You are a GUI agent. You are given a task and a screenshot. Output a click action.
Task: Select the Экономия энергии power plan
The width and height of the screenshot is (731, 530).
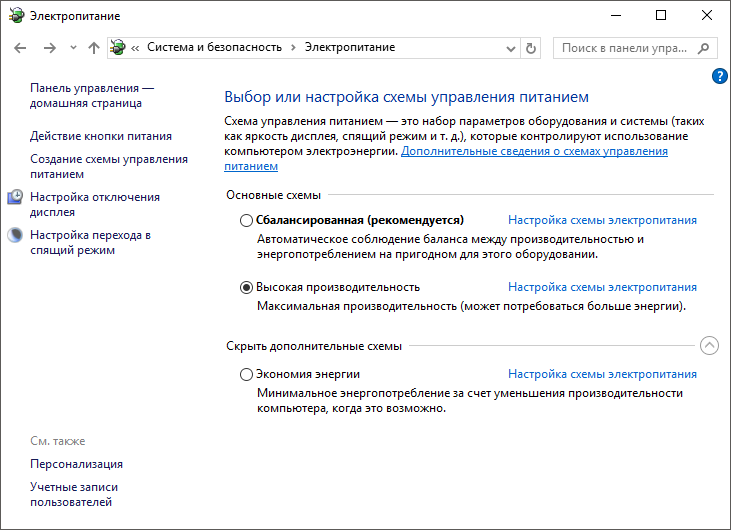(x=247, y=375)
